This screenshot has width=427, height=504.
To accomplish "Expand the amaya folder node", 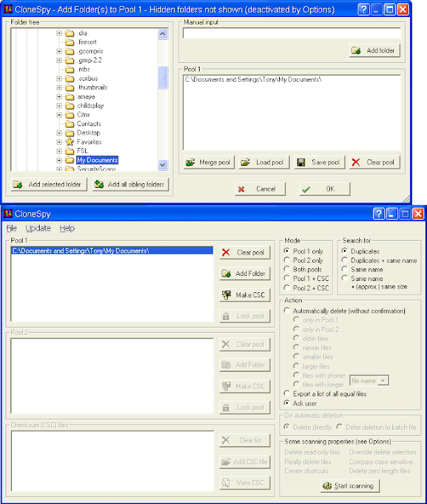I will (59, 96).
